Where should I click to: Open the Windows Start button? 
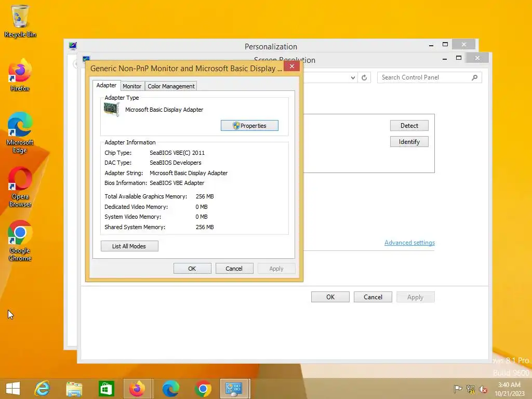(x=13, y=389)
